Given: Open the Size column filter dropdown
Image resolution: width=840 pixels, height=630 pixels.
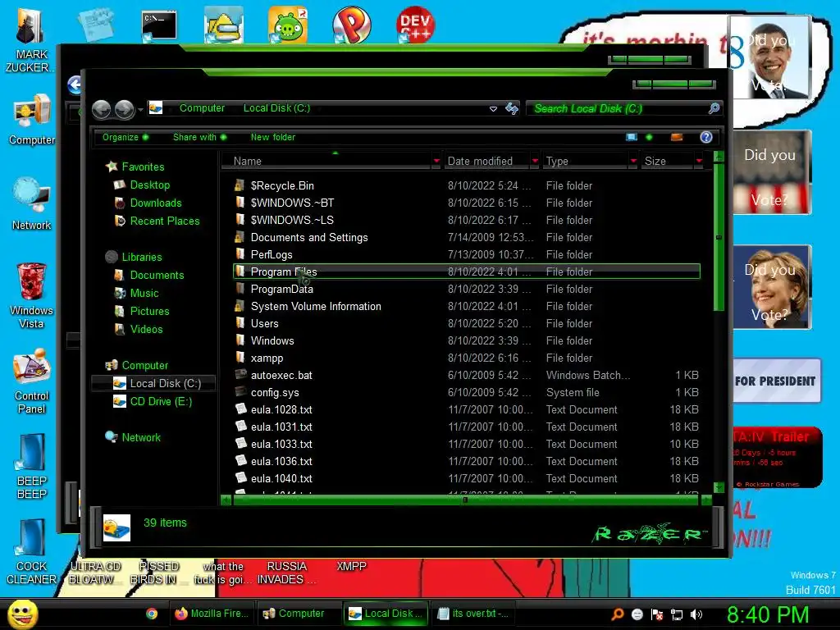Looking at the screenshot, I should (699, 161).
